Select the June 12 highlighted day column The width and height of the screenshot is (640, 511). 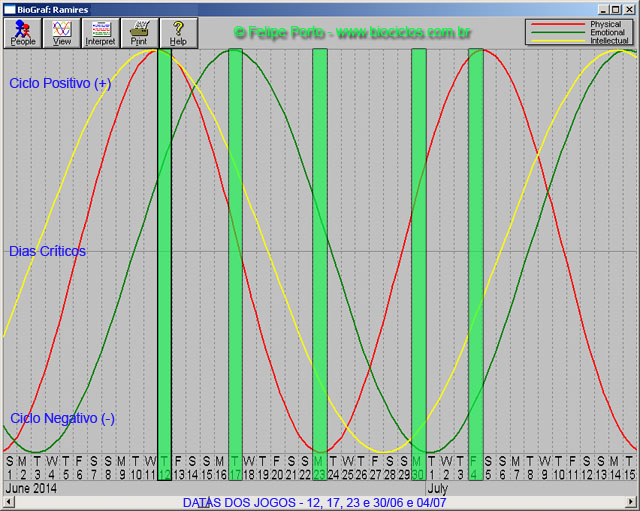click(164, 264)
